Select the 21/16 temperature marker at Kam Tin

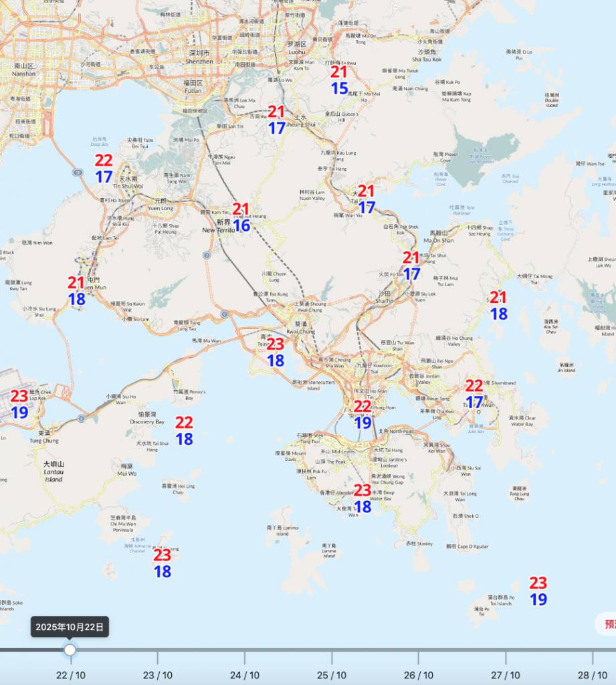[x=241, y=217]
